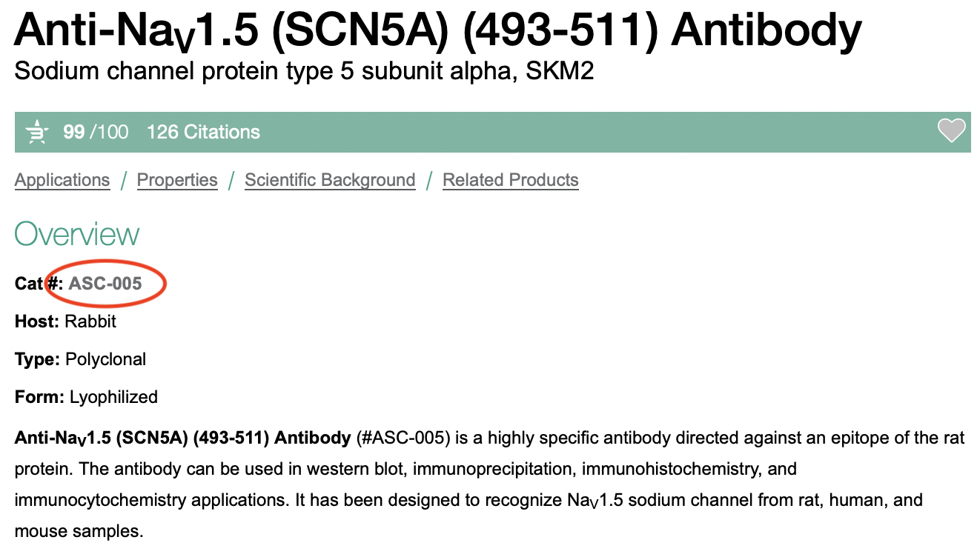Click the bold antibody name in the description
The width and height of the screenshot is (980, 557).
point(182,438)
